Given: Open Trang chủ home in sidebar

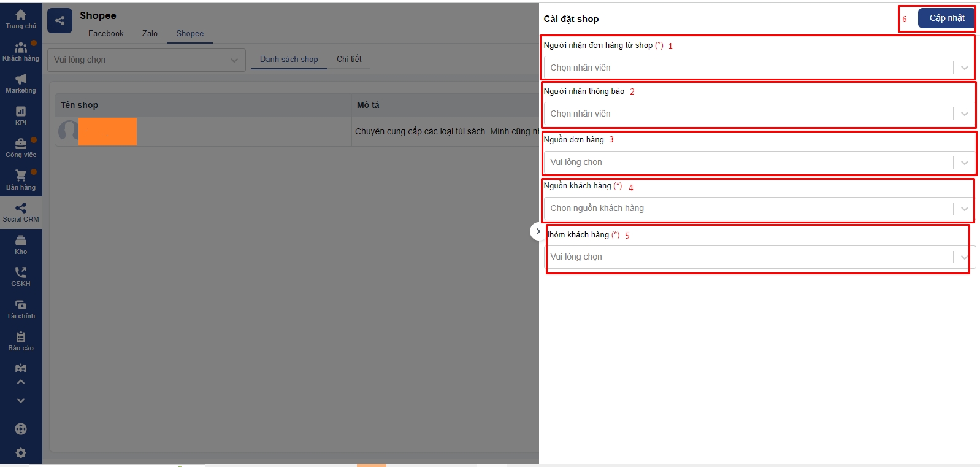Looking at the screenshot, I should 21,19.
